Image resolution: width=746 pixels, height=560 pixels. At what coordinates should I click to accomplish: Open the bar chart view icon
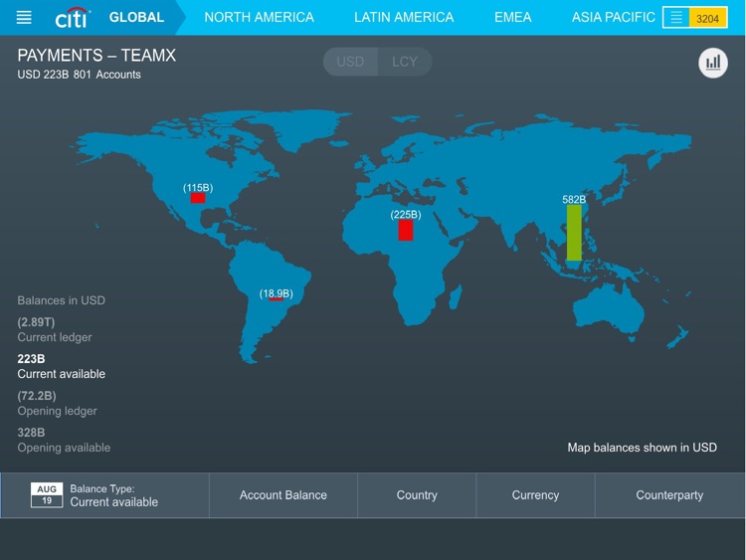[x=712, y=63]
